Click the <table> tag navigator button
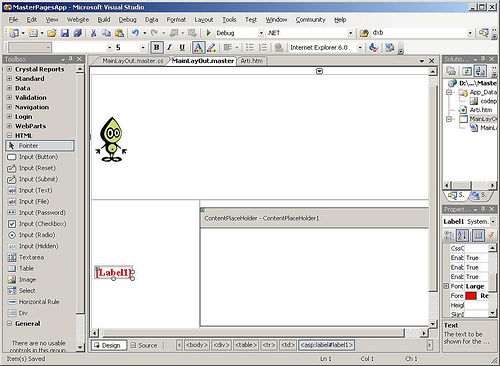The width and height of the screenshot is (500, 366). click(246, 345)
